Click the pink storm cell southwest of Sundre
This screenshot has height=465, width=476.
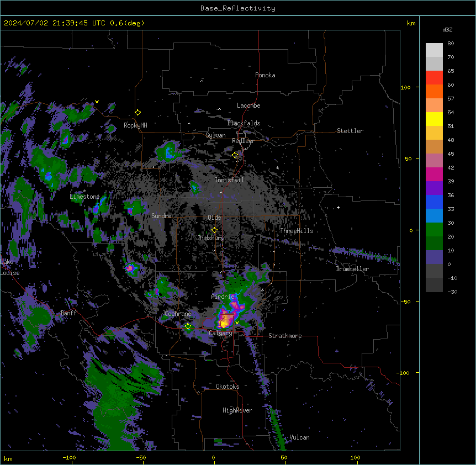pyautogui.click(x=130, y=268)
